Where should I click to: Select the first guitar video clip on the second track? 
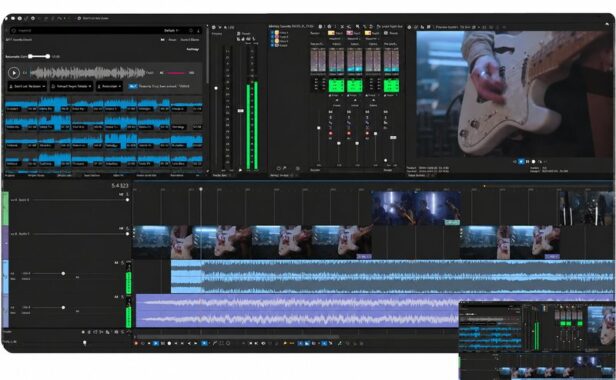coord(253,242)
